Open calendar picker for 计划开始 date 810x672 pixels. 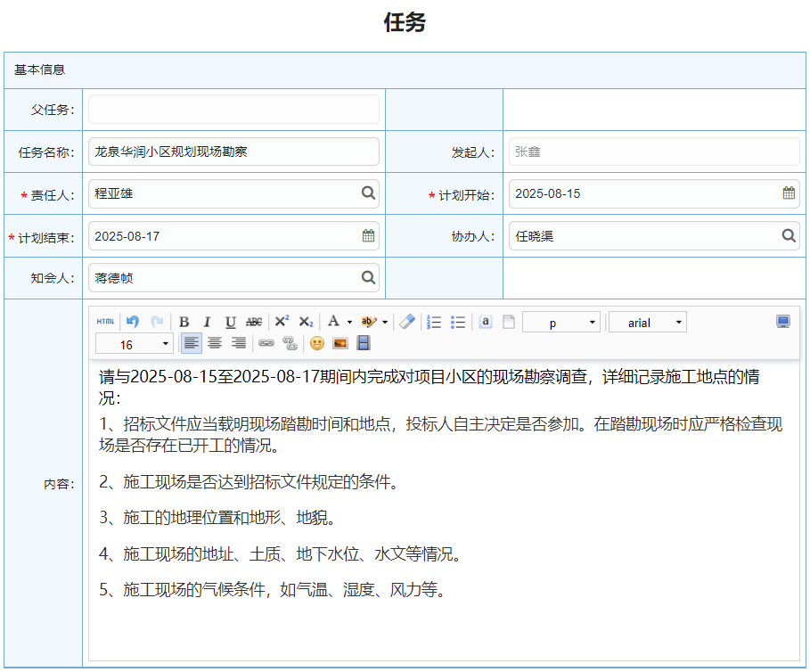(x=789, y=193)
